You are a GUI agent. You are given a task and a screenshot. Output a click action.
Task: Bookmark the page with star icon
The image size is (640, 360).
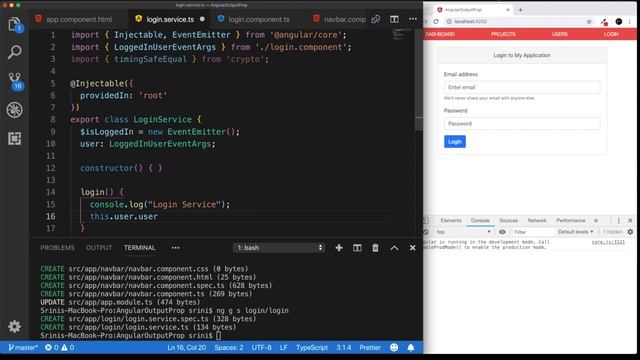click(x=589, y=22)
